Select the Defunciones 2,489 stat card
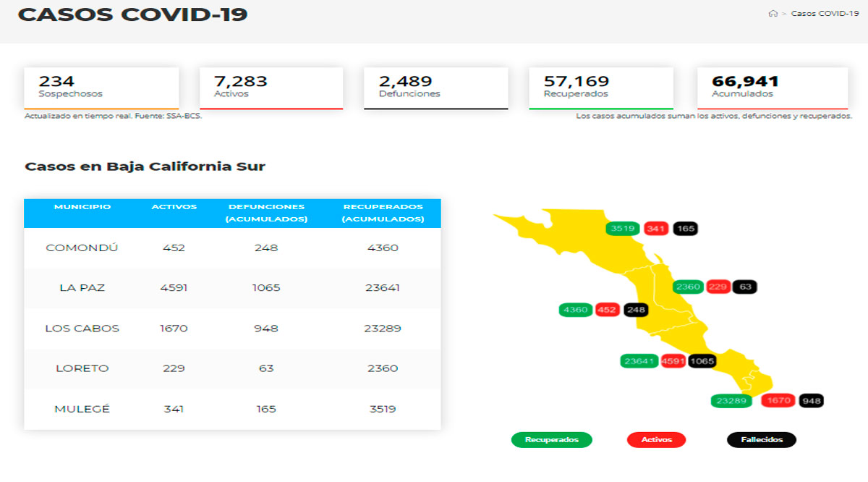 (x=435, y=88)
